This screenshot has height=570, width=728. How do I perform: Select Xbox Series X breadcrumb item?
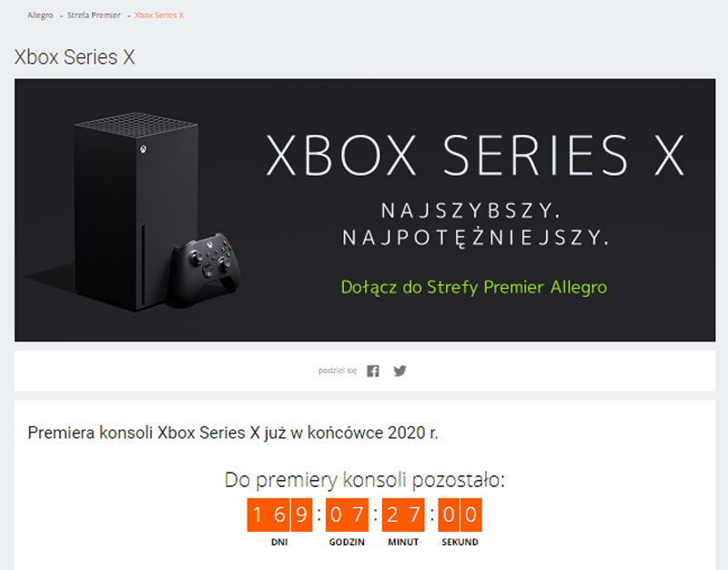tap(158, 15)
